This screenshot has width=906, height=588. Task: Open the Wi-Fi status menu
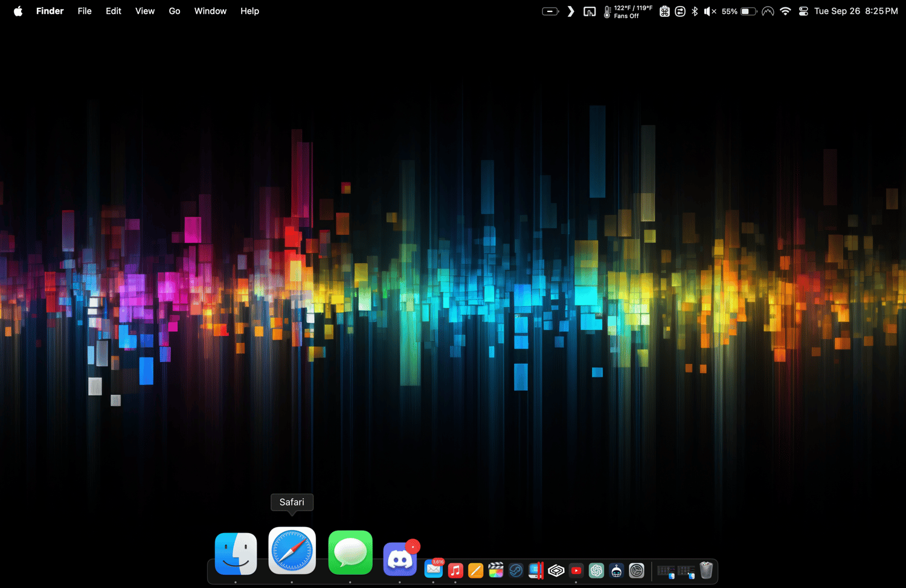[x=785, y=11]
